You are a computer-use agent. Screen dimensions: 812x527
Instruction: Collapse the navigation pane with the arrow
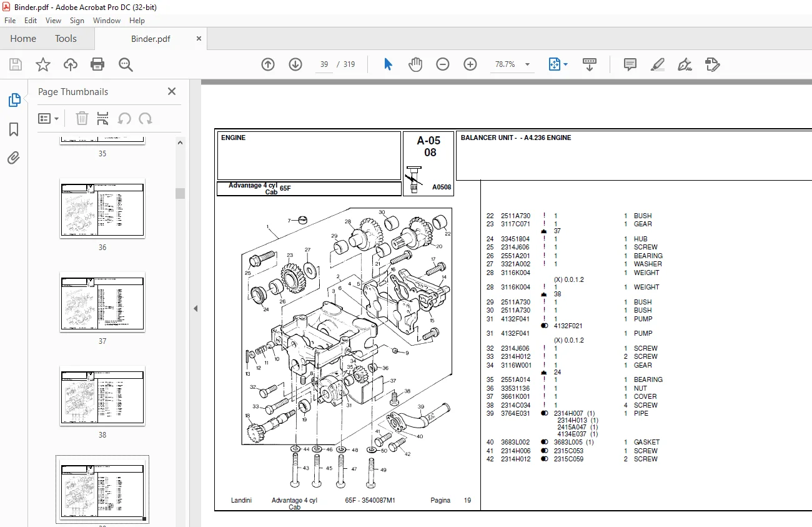click(x=195, y=308)
